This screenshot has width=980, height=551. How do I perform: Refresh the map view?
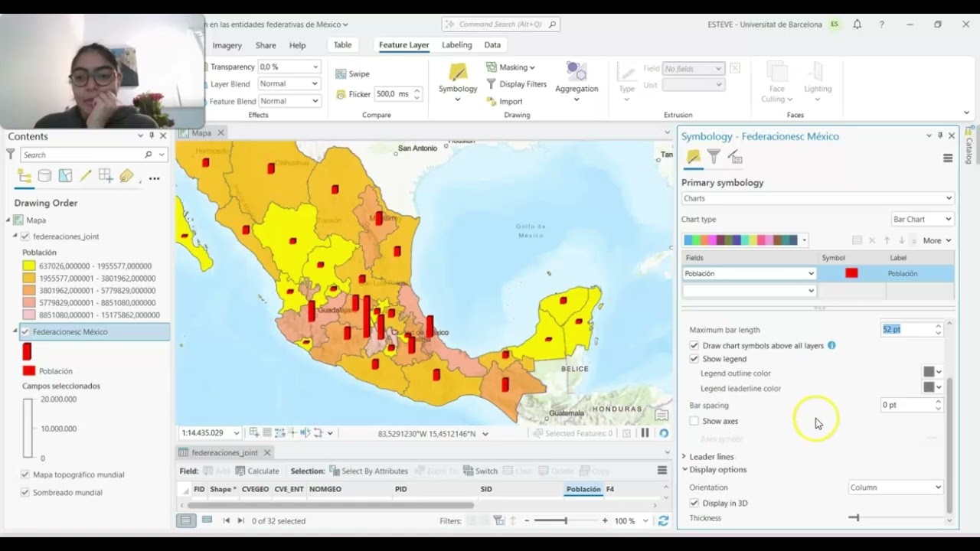tap(664, 433)
